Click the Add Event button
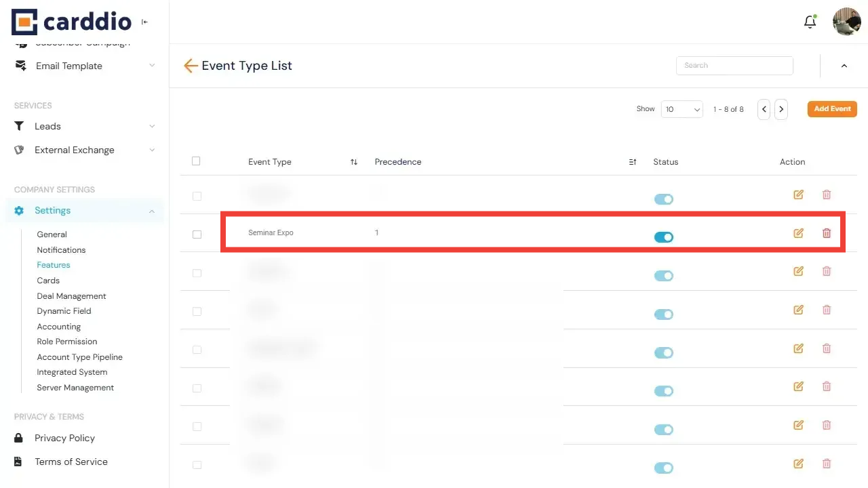This screenshot has height=488, width=868. click(832, 109)
